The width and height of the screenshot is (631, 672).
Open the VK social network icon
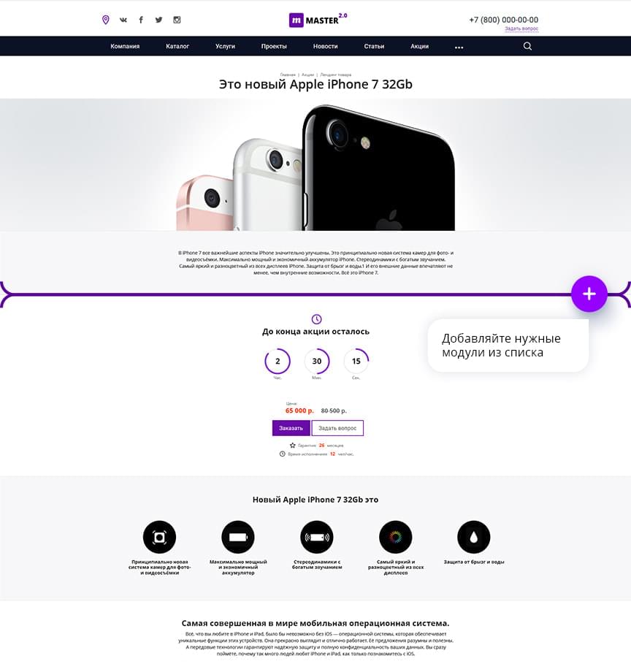(x=123, y=20)
